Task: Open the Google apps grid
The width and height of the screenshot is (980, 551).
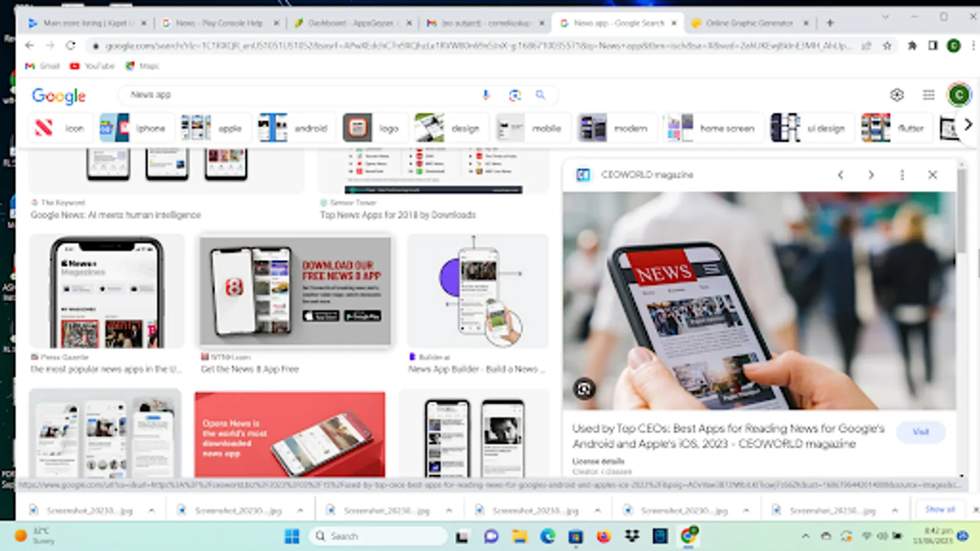Action: (929, 95)
